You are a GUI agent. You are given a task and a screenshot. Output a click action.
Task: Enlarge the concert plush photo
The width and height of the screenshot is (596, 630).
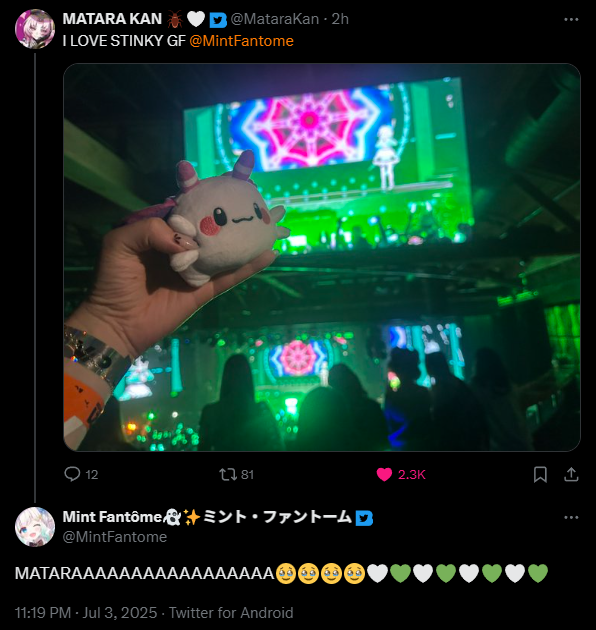click(322, 257)
